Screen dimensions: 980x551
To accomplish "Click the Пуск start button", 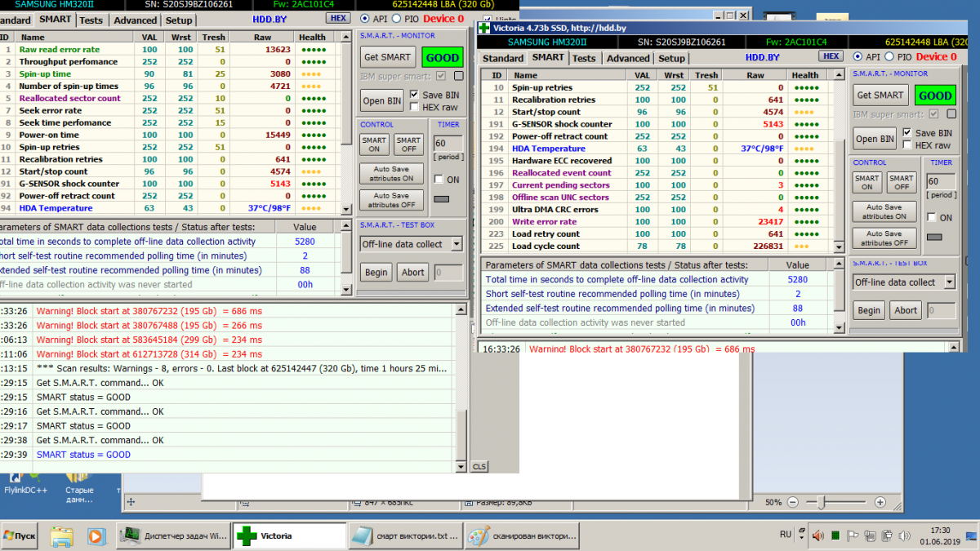I will [x=20, y=536].
